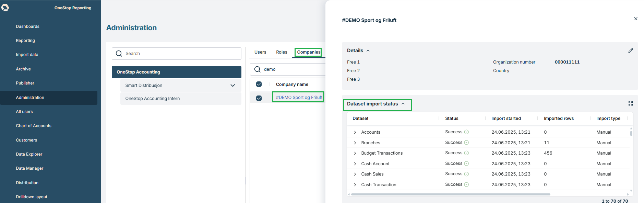Click the success checkmark icon for Accounts
Image resolution: width=644 pixels, height=203 pixels.
pyautogui.click(x=466, y=132)
